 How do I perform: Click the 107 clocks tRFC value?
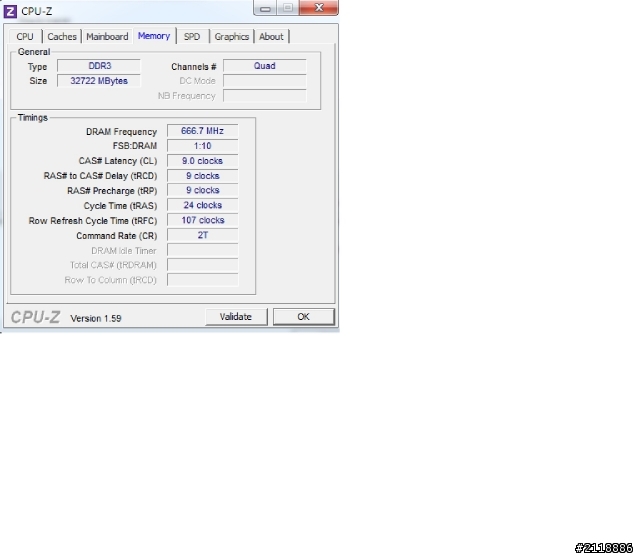202,220
